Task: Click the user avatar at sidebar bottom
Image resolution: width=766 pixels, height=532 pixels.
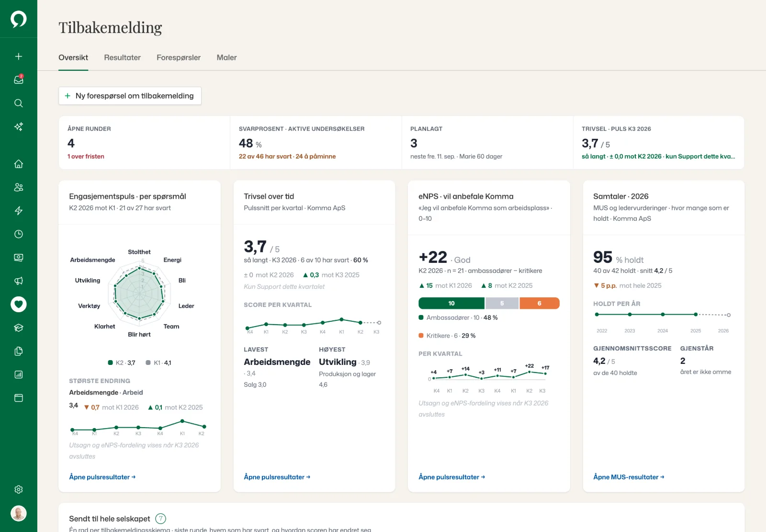Action: (19, 513)
